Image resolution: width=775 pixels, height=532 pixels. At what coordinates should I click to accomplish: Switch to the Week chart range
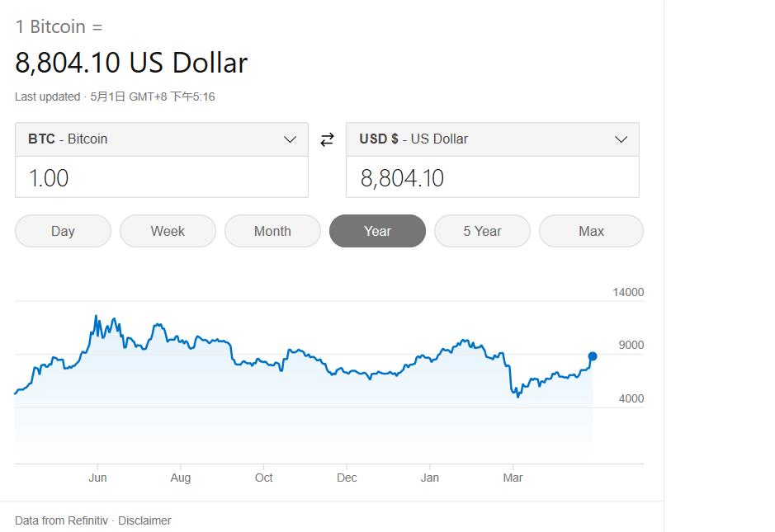[168, 231]
